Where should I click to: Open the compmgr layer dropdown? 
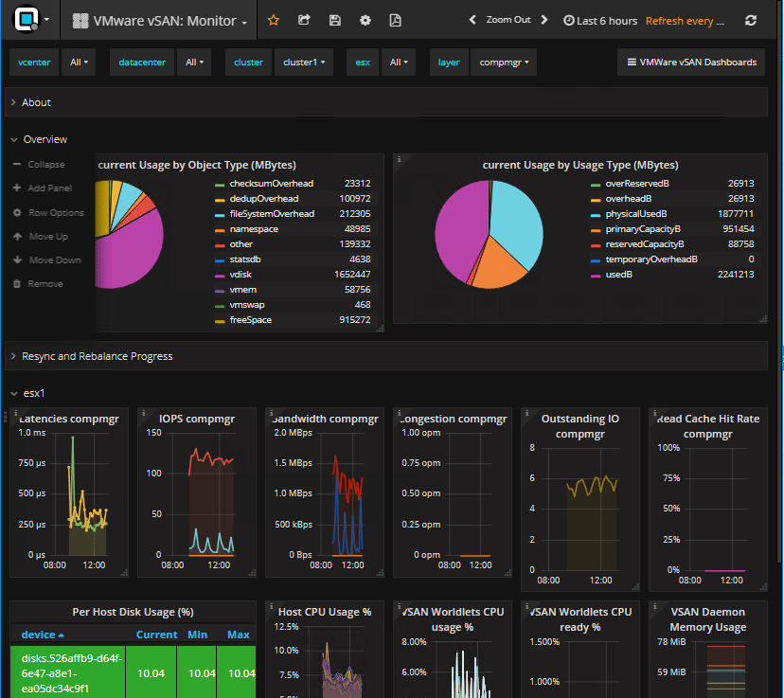503,63
